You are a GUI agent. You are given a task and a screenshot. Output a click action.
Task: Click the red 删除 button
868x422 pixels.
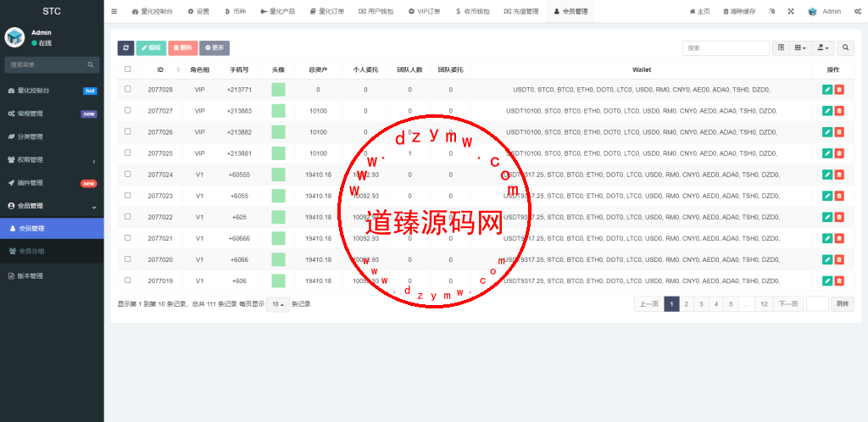point(183,48)
